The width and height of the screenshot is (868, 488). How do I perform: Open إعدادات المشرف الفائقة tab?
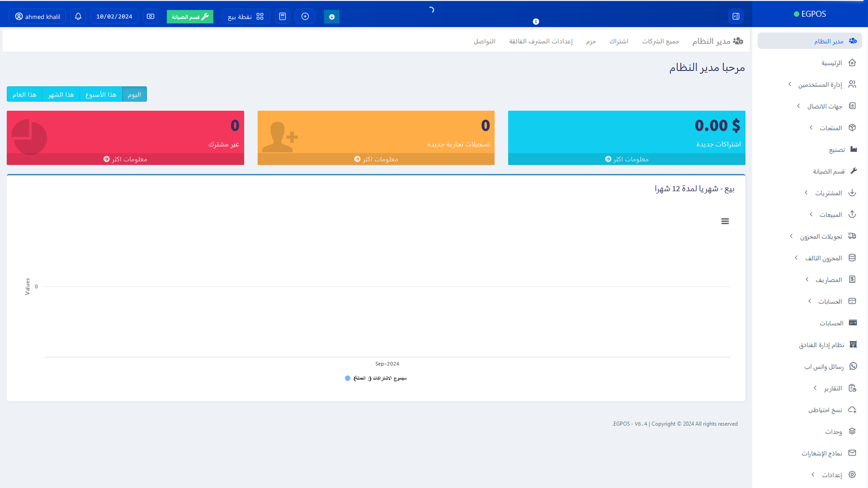(541, 41)
